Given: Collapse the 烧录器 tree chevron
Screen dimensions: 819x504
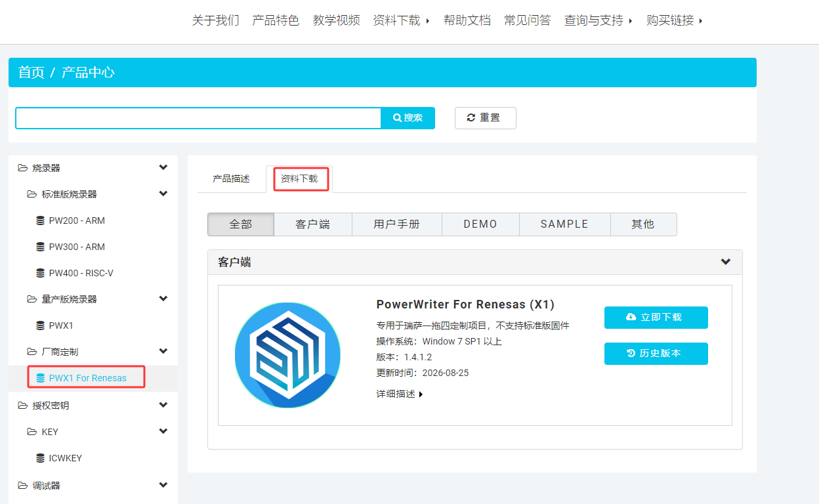Looking at the screenshot, I should (x=163, y=167).
